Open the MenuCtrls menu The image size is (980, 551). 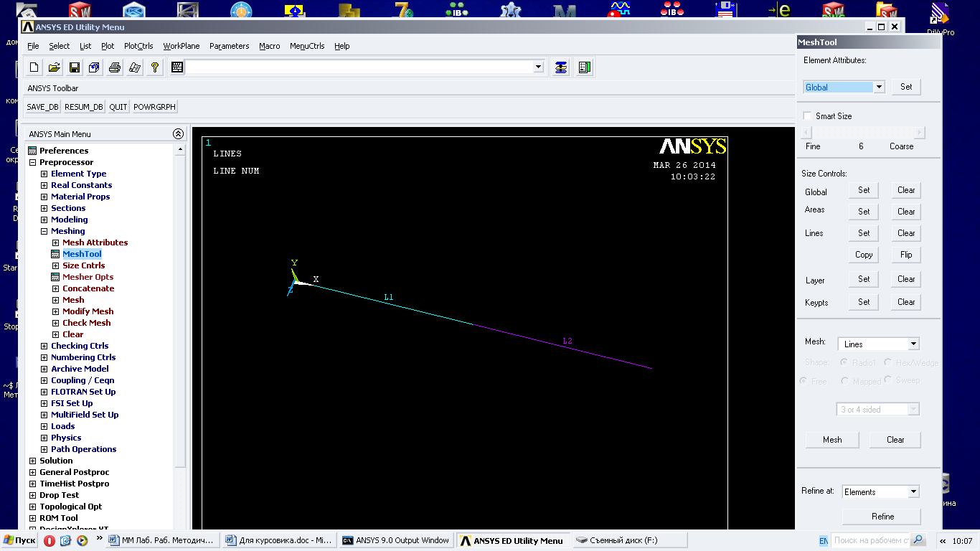[x=307, y=46]
